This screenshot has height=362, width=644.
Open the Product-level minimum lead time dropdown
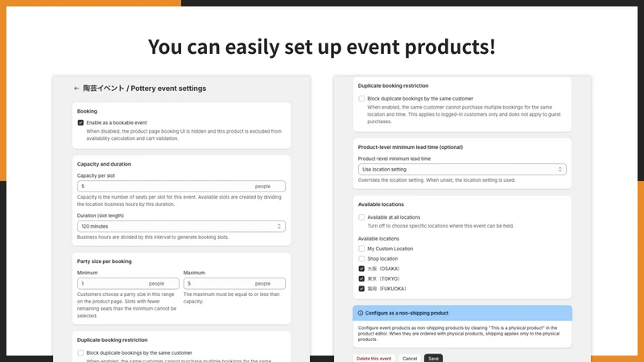(462, 170)
